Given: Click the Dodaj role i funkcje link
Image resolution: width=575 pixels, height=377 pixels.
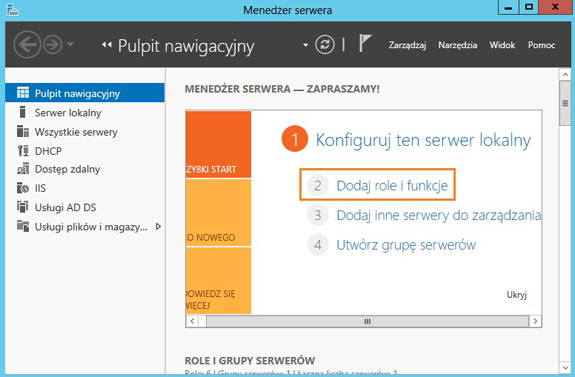Looking at the screenshot, I should [x=392, y=186].
